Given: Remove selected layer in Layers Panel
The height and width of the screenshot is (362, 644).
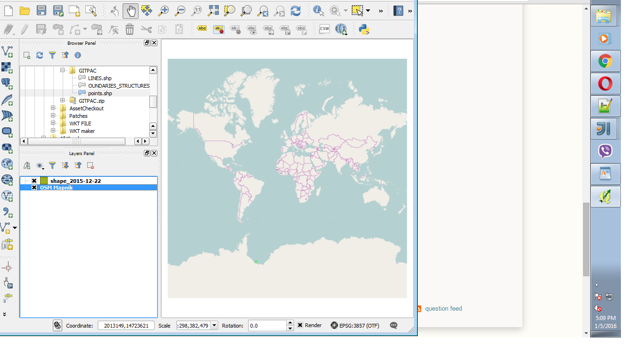Looking at the screenshot, I should [x=91, y=165].
